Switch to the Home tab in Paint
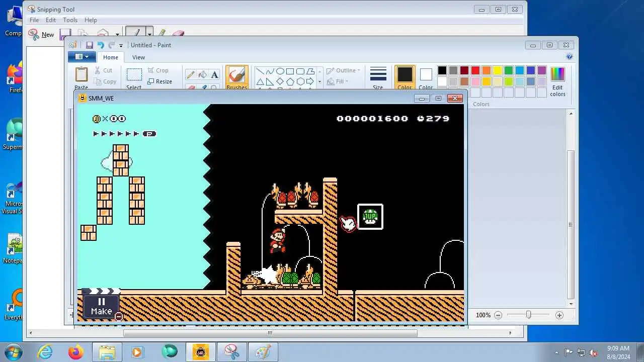Screen dimensions: 644x362 pyautogui.click(x=111, y=57)
